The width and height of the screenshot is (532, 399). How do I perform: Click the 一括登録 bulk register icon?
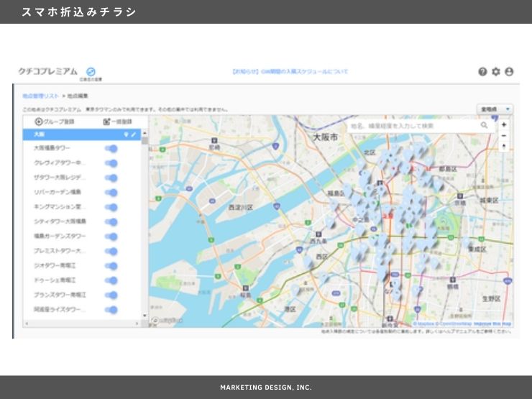106,121
